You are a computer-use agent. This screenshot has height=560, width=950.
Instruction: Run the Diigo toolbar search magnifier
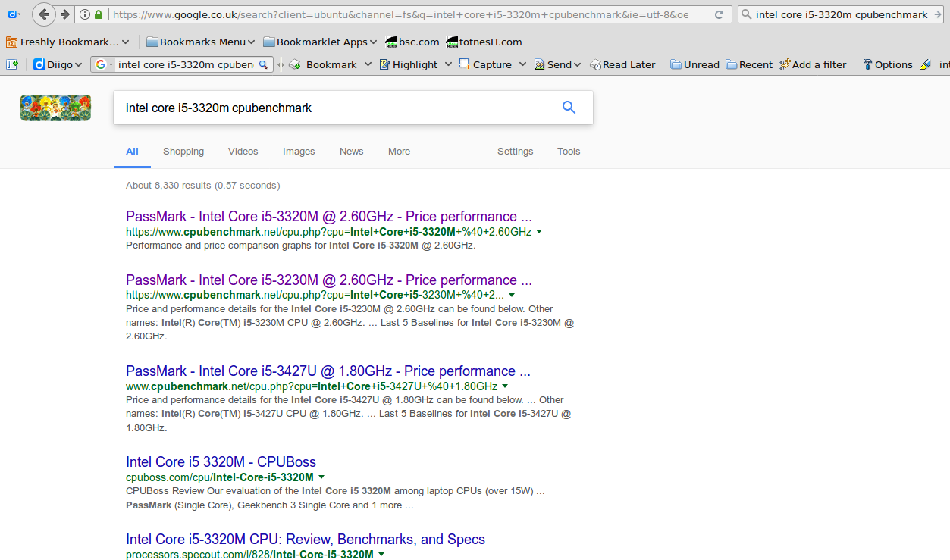pos(264,64)
